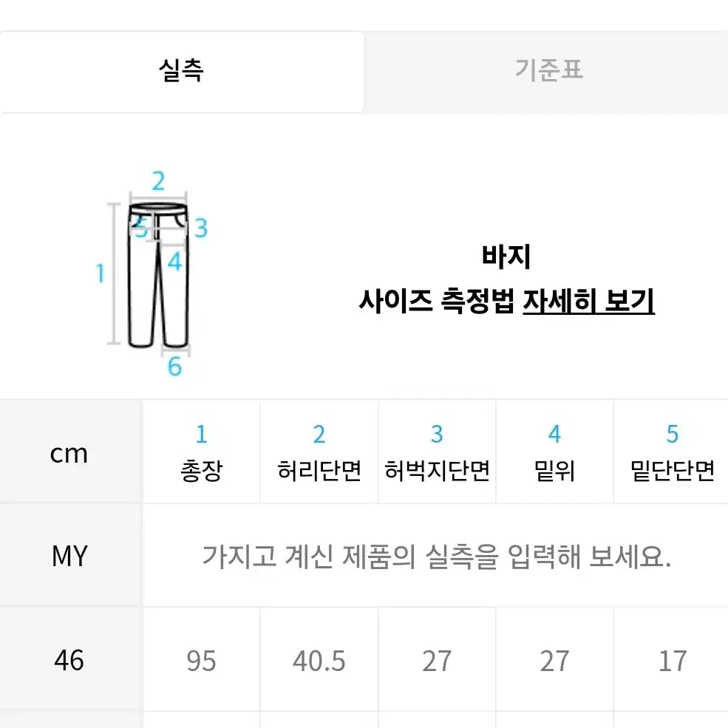This screenshot has height=728, width=728.
Task: Click the 4 rise marker on diagram
Action: coord(174,262)
